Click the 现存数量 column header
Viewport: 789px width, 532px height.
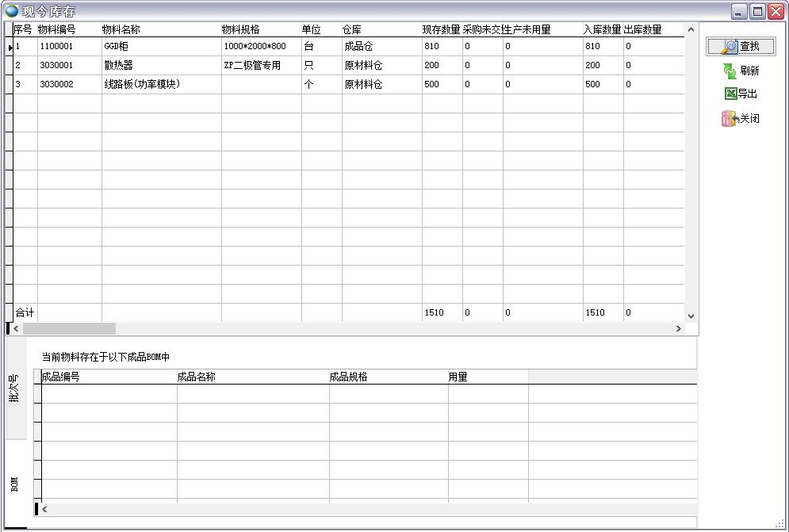click(441, 29)
